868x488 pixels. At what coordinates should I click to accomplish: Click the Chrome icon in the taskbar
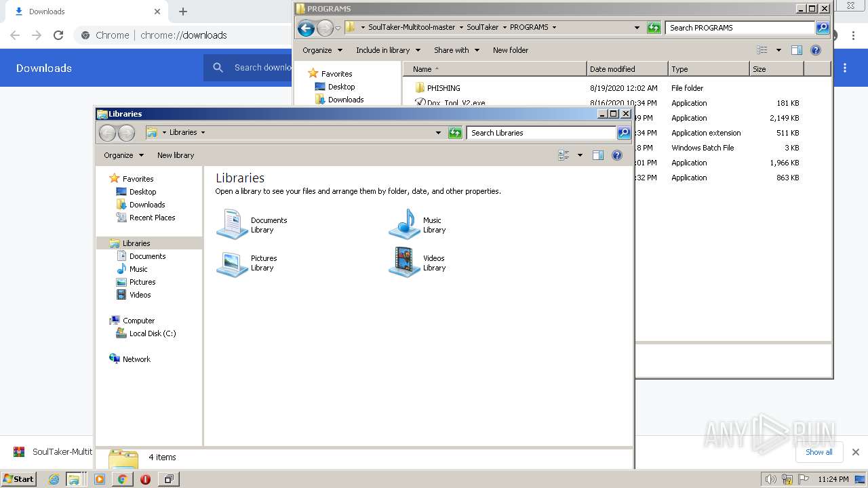pos(122,479)
